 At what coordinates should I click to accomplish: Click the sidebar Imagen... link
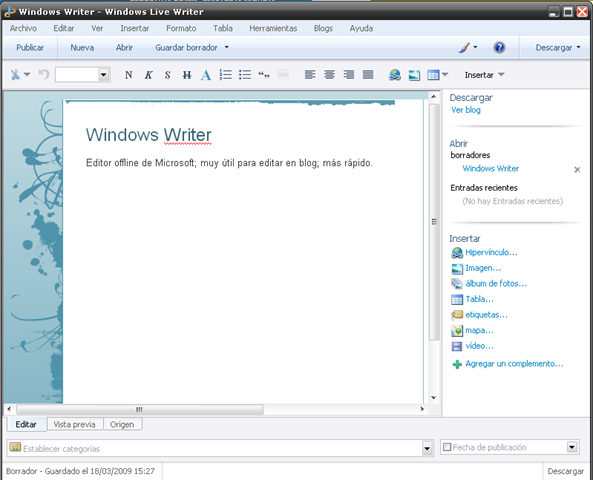point(483,268)
